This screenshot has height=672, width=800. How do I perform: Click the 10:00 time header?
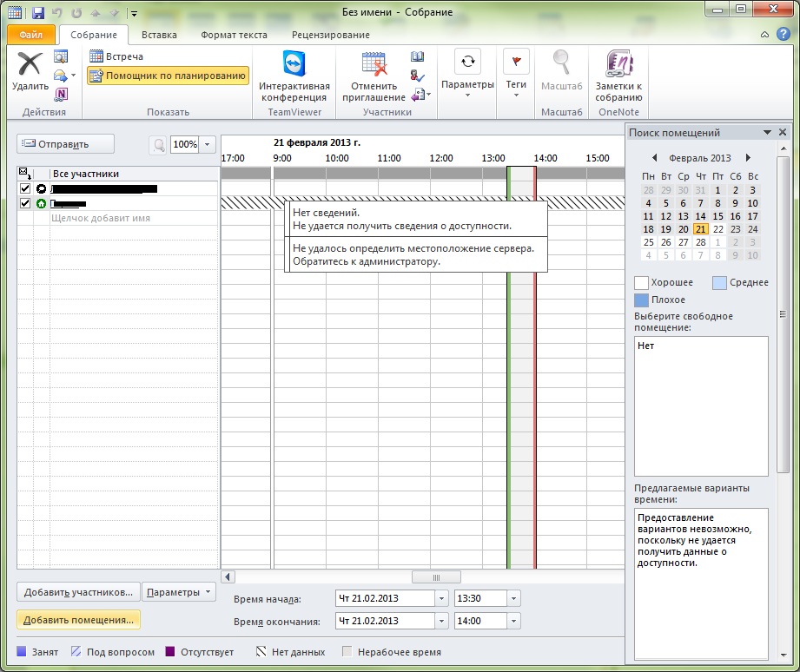pyautogui.click(x=337, y=158)
